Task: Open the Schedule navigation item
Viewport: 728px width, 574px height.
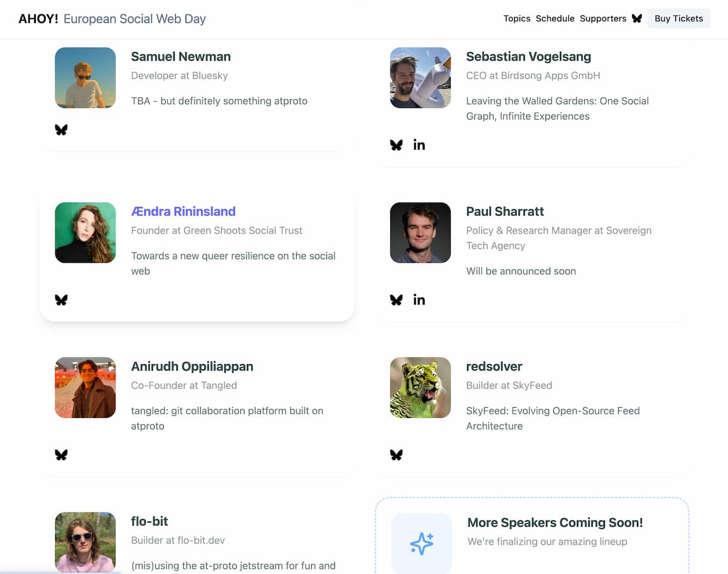Action: tap(555, 19)
